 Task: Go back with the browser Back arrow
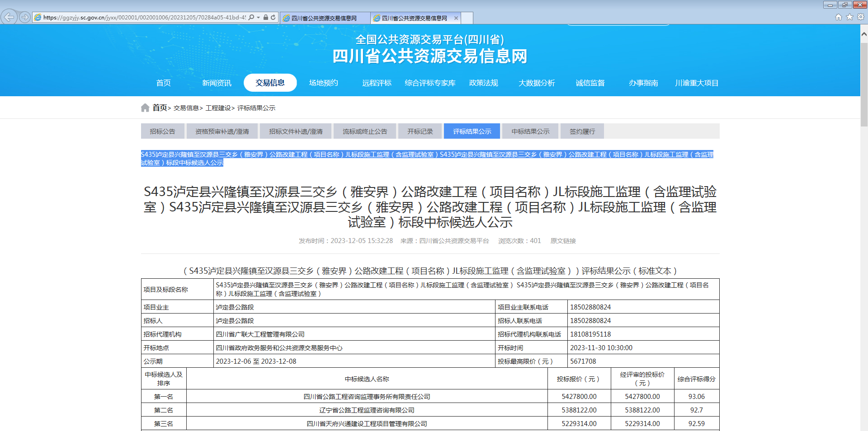(x=9, y=17)
